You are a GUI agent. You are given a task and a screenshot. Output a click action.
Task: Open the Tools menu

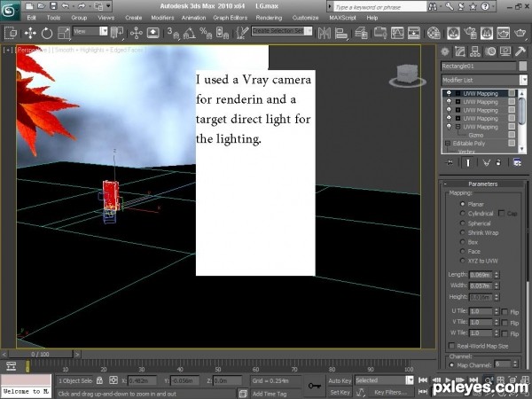[x=53, y=18]
